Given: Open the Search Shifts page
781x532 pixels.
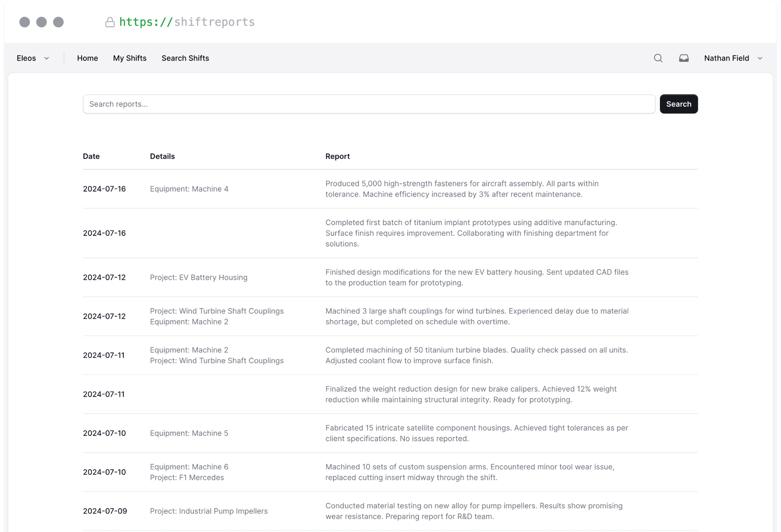Looking at the screenshot, I should tap(185, 58).
